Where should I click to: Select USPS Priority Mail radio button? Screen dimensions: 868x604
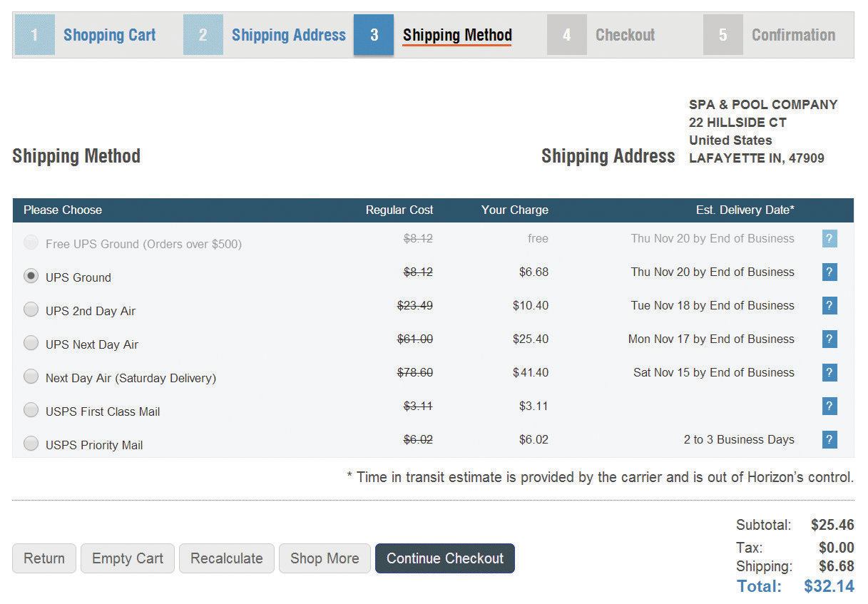pyautogui.click(x=31, y=444)
